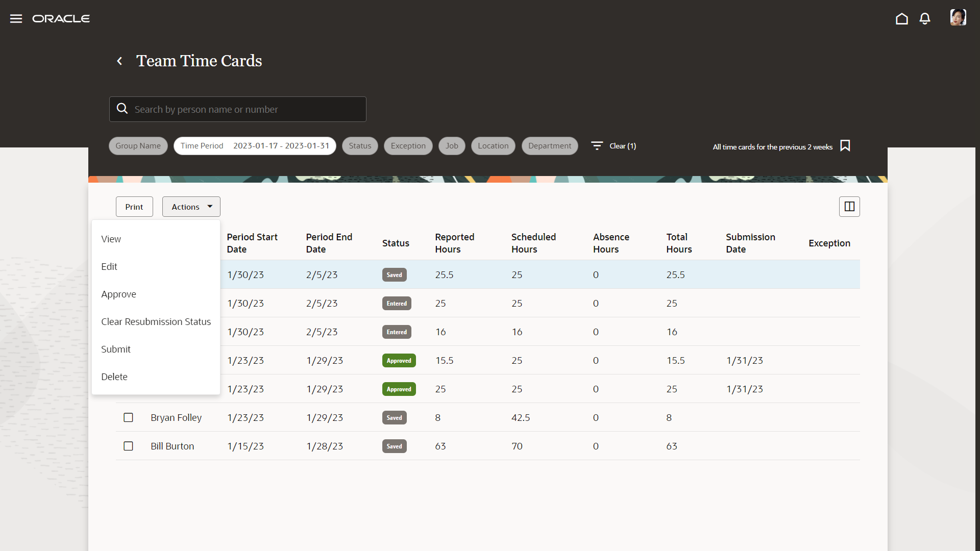Open the Status filter chip

(360, 146)
